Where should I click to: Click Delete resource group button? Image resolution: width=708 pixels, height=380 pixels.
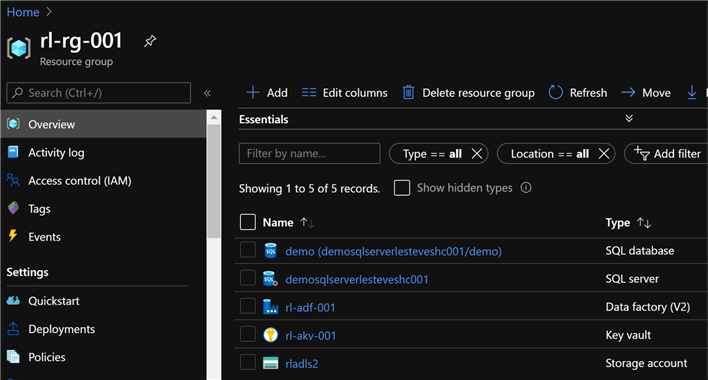[468, 93]
